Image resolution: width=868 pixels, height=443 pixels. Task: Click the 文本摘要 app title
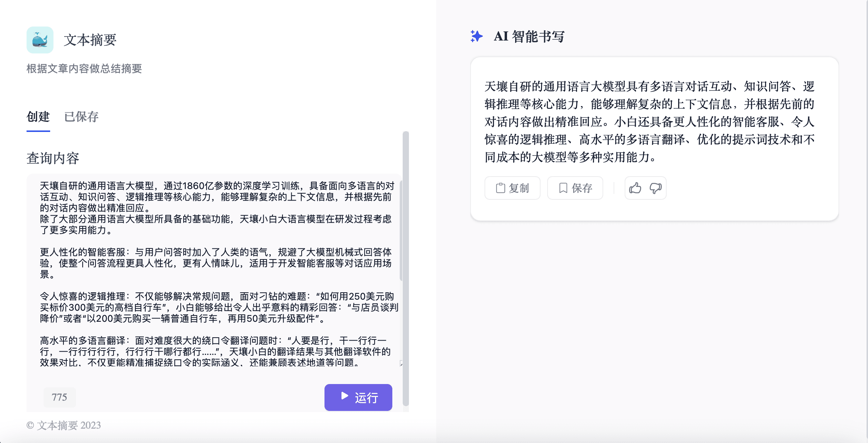(90, 40)
